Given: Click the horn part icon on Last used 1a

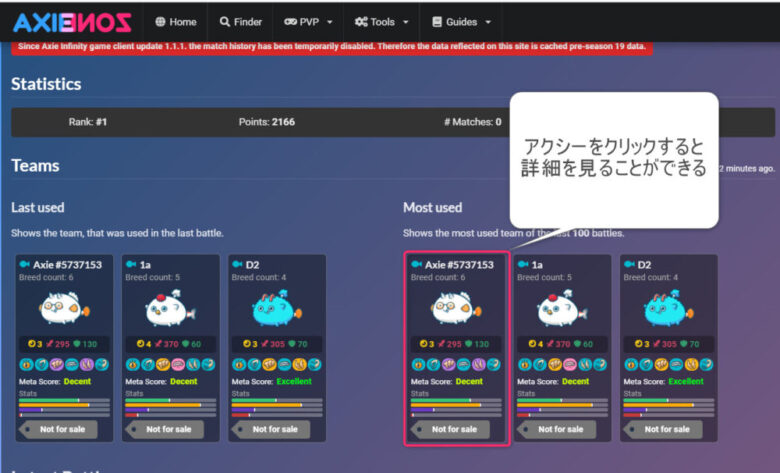Looking at the screenshot, I should point(193,365).
